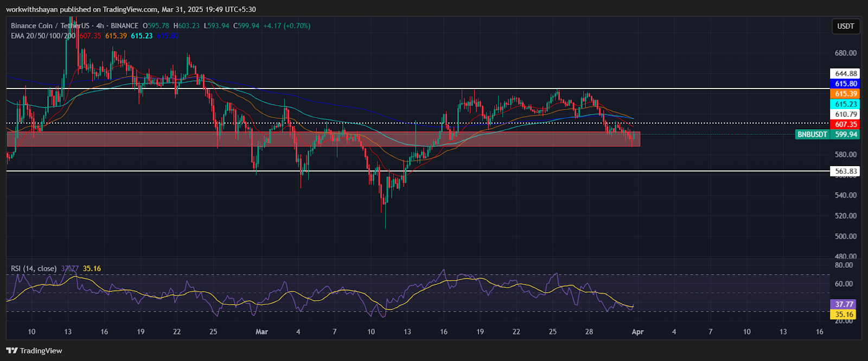Select the upper white horizontal resistance line
The image size is (868, 361).
pos(380,88)
